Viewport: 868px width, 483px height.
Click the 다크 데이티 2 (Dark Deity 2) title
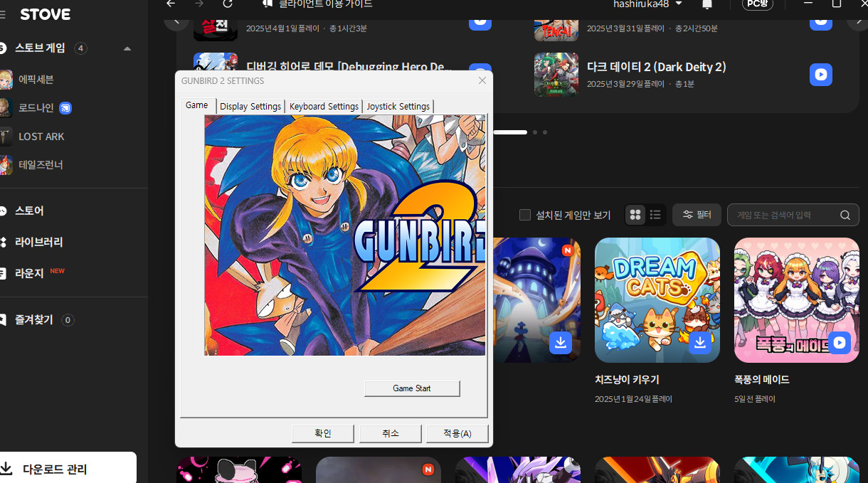pyautogui.click(x=657, y=67)
